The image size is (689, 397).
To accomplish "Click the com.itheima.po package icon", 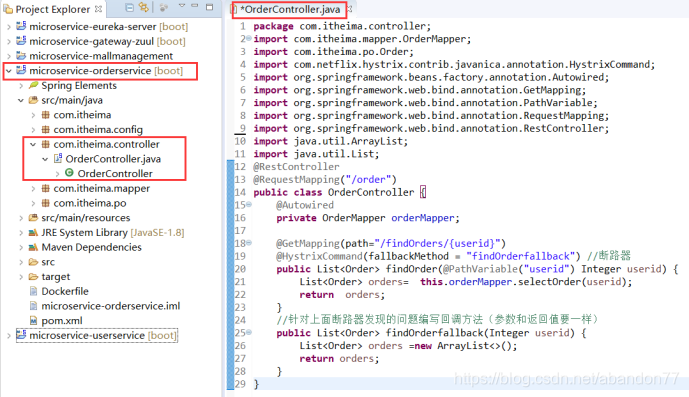I will click(45, 203).
